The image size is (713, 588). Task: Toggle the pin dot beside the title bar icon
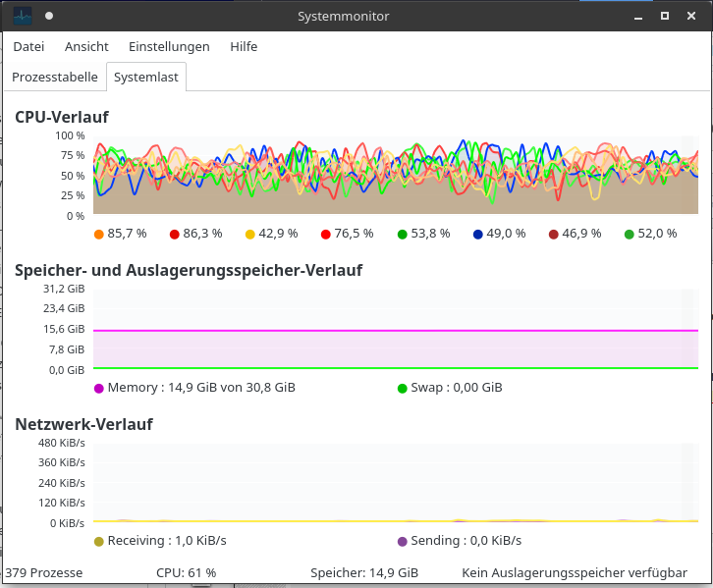click(x=49, y=16)
